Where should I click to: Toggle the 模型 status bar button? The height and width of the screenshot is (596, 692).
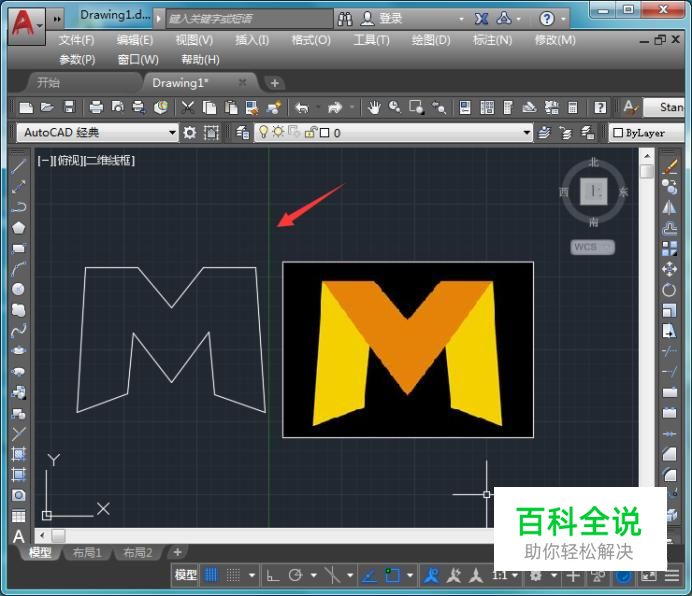tap(186, 575)
